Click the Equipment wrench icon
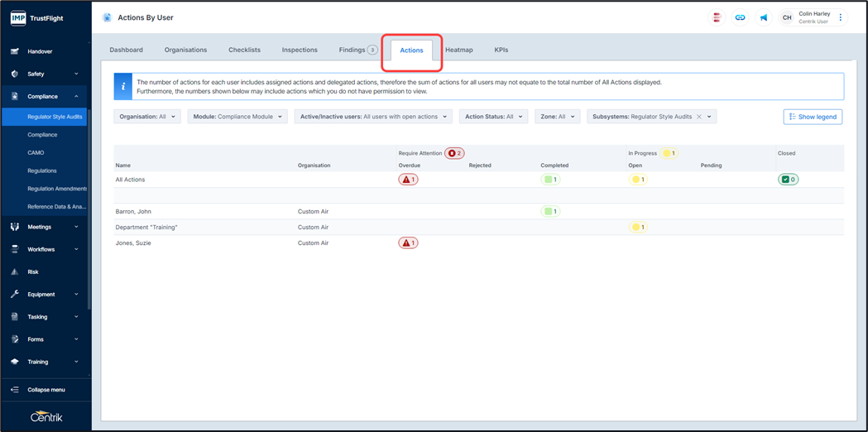The image size is (868, 432). (x=15, y=295)
